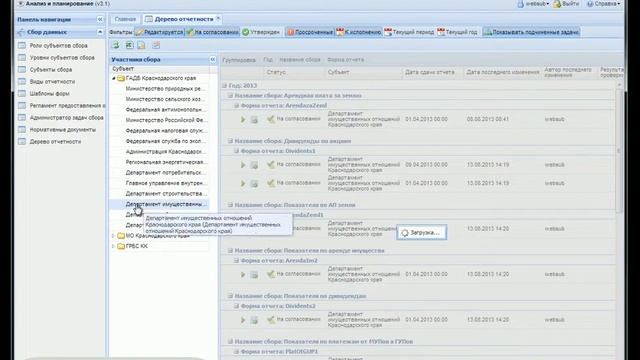640x360 pixels.
Task: Click the document icon in the ArendaIm2 row
Action: tap(254, 275)
